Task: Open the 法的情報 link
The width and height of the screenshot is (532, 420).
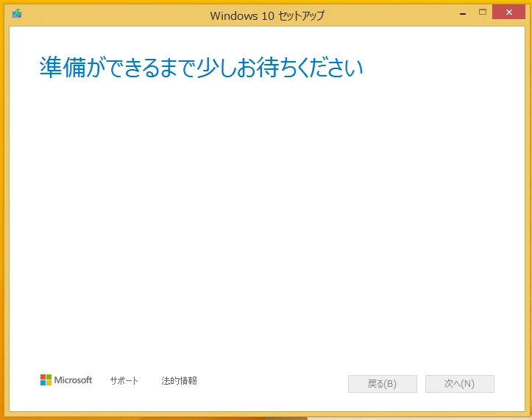Action: tap(179, 381)
